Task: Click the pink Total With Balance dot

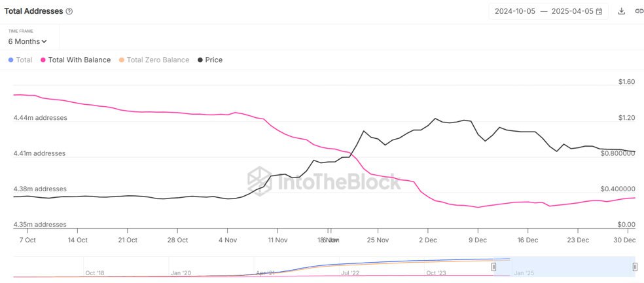Action: click(43, 60)
